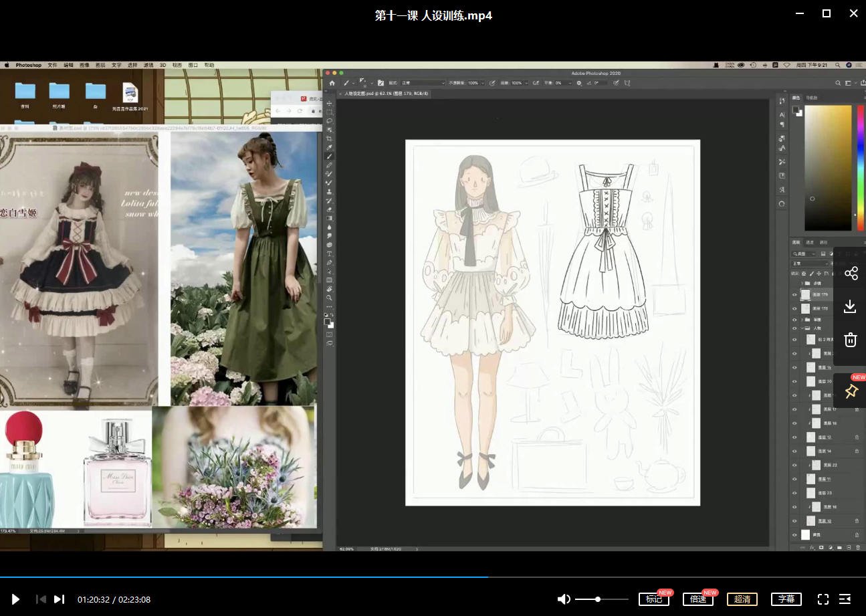Click the volume speaker icon

click(564, 599)
